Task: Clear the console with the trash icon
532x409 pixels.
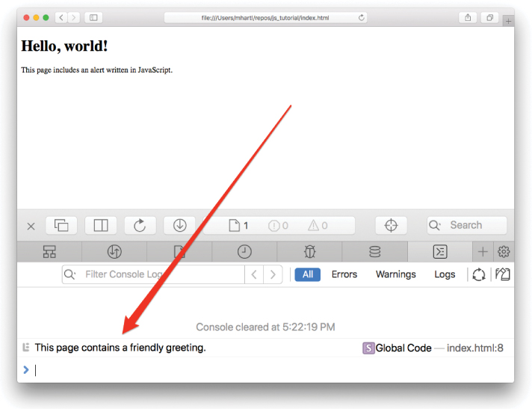Action: [x=504, y=274]
